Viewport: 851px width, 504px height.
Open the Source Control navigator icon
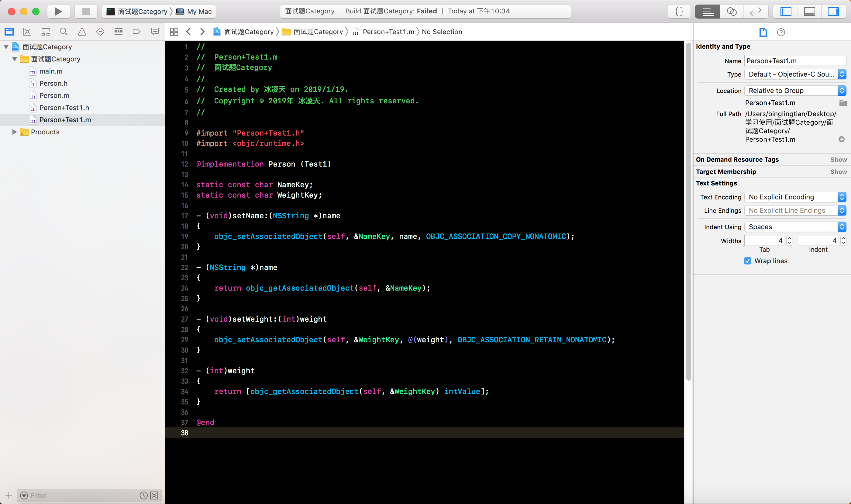coord(27,32)
